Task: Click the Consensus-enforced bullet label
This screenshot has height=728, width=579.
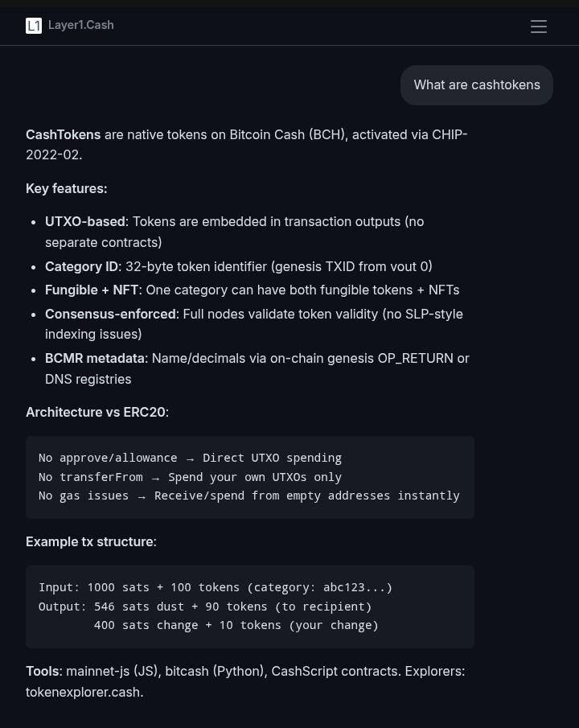Action: [x=110, y=315]
